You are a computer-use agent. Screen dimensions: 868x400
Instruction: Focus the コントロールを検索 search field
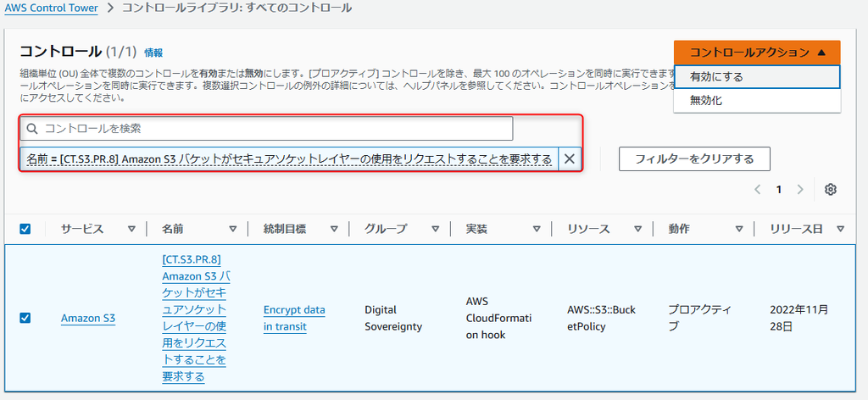pos(266,128)
